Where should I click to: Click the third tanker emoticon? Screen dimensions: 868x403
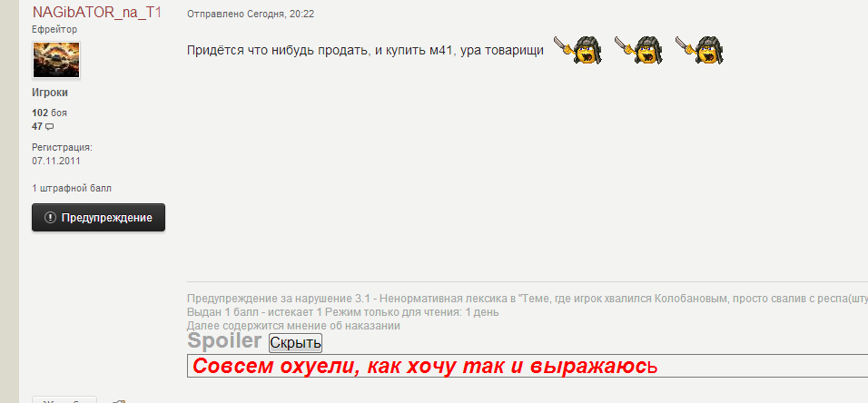tap(700, 50)
